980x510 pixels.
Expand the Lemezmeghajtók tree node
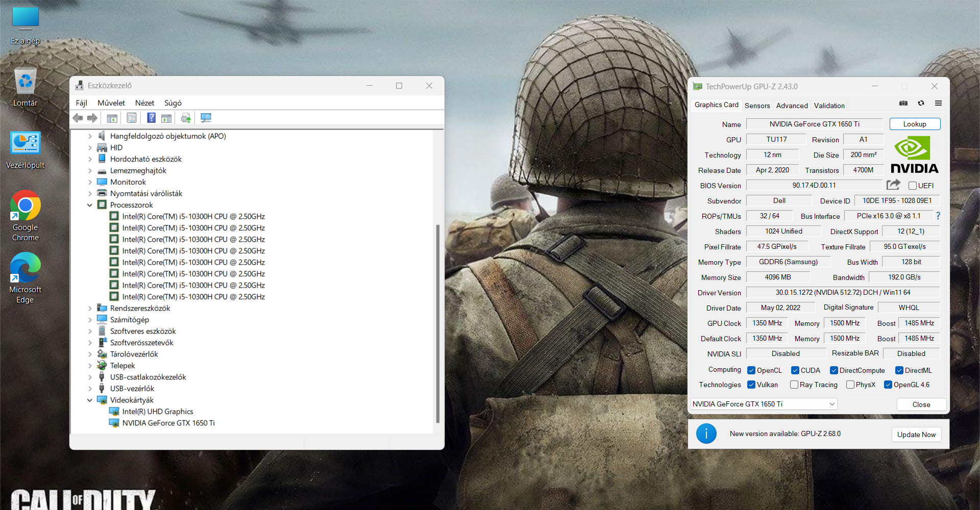[90, 171]
